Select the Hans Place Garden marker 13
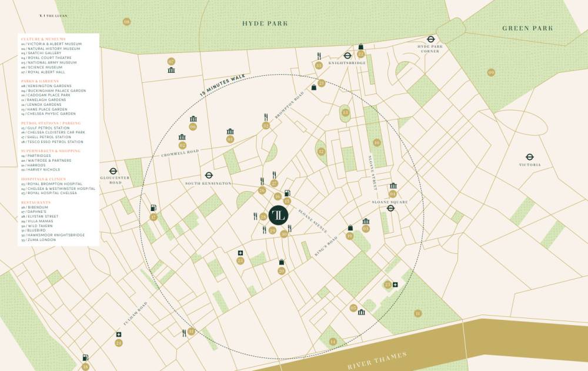This screenshot has width=588, height=371. tap(345, 112)
